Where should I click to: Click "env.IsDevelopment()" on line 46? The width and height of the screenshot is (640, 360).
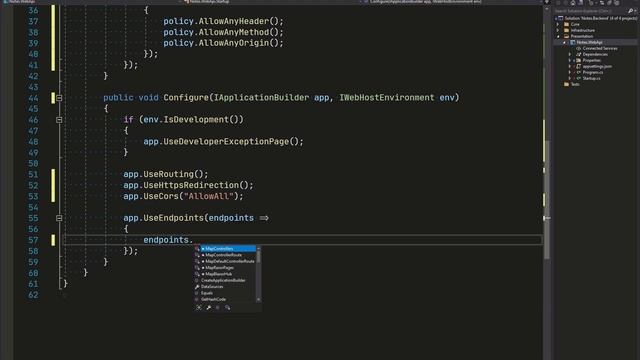tap(191, 120)
